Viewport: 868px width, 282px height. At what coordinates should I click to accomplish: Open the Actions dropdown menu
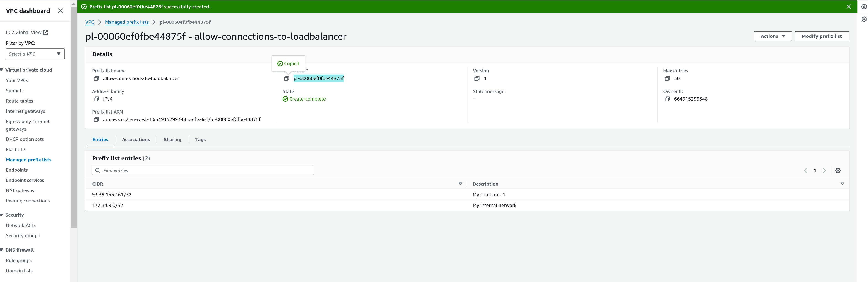point(772,36)
